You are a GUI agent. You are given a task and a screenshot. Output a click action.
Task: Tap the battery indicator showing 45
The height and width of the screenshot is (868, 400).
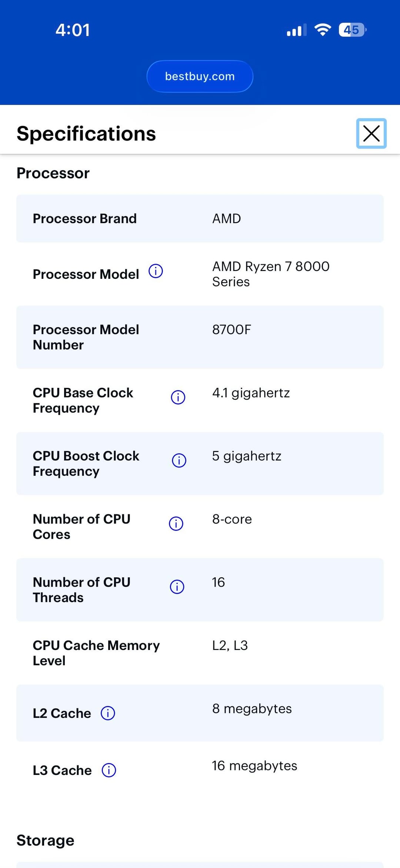[352, 30]
